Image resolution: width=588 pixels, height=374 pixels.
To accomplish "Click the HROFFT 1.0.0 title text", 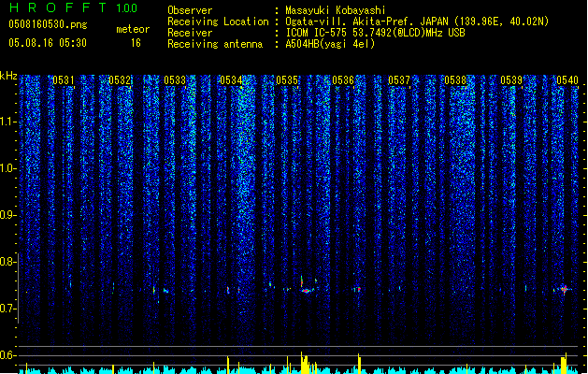I will 74,7.
